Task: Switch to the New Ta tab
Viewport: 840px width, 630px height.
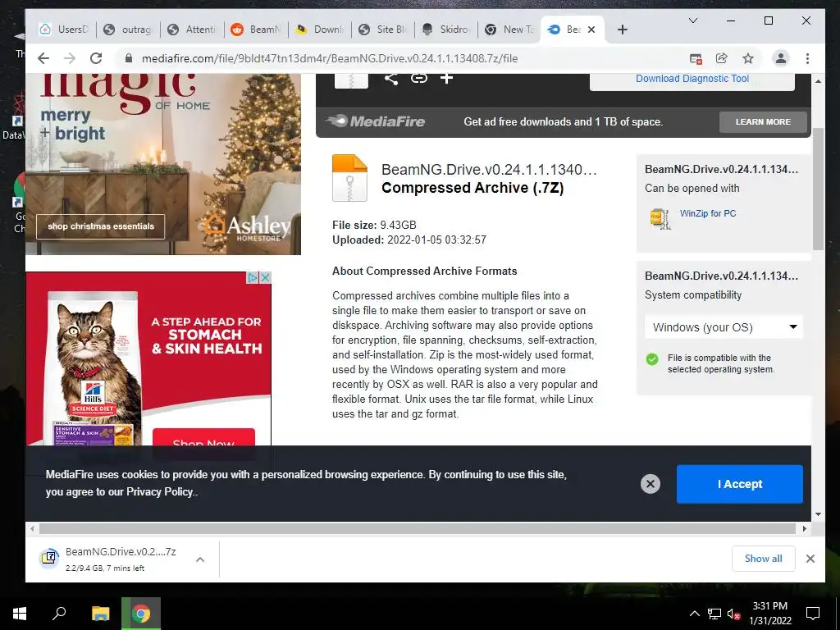Action: pos(510,30)
